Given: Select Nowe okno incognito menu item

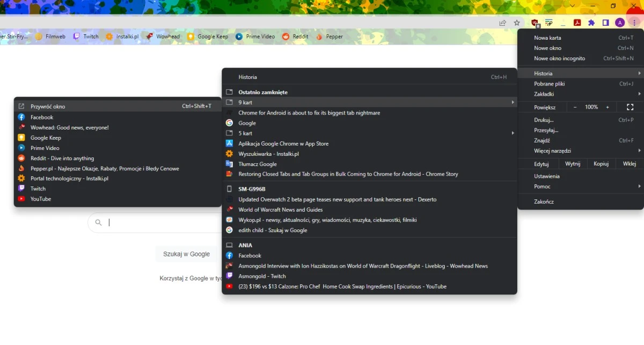Looking at the screenshot, I should pyautogui.click(x=559, y=59).
